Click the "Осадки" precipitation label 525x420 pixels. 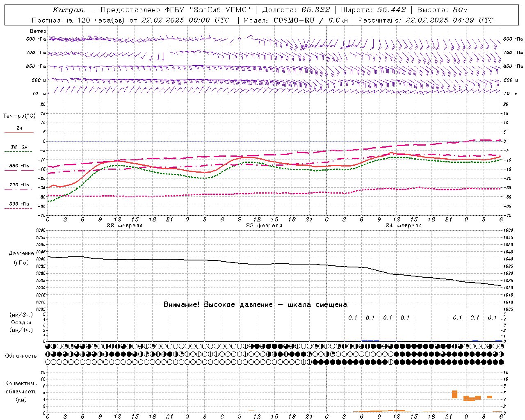click(21, 322)
